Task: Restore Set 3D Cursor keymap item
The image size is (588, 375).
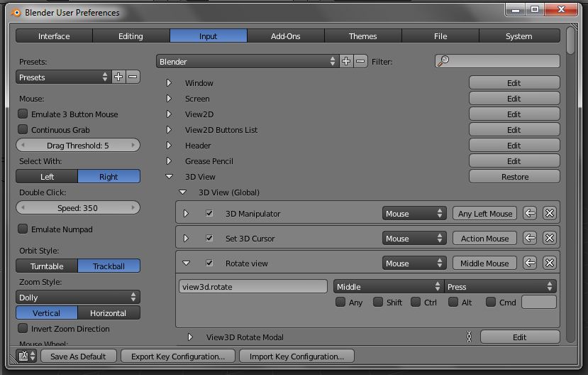Action: [530, 238]
